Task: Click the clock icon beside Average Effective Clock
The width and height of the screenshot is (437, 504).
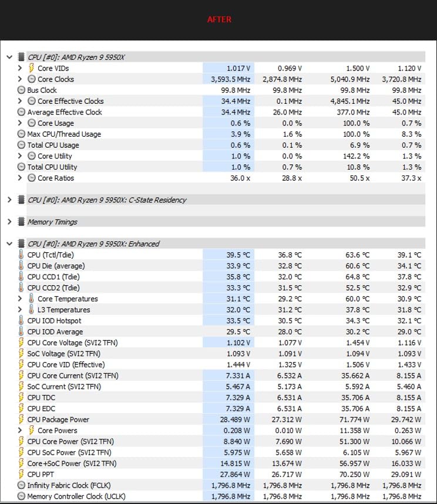Action: point(21,112)
